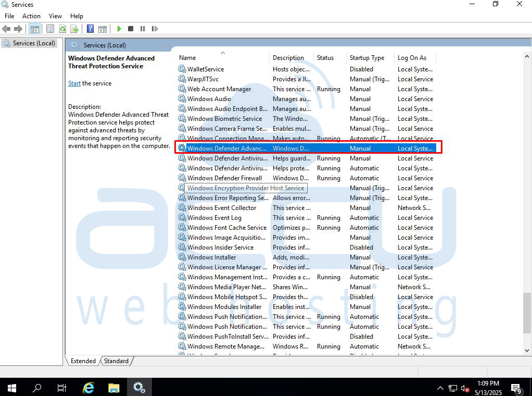Select the Windows Media Player Network row
The width and height of the screenshot is (532, 396).
307,287
